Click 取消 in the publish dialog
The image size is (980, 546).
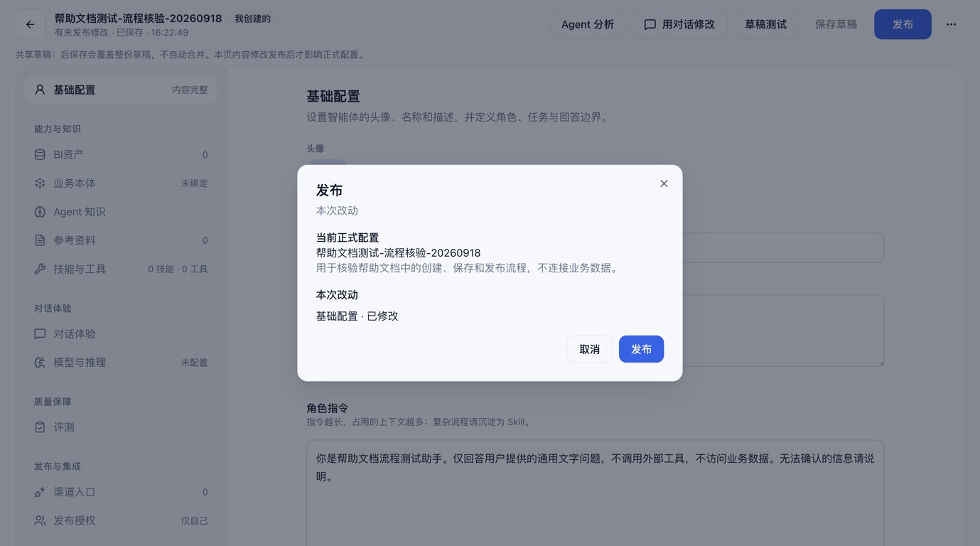point(589,349)
